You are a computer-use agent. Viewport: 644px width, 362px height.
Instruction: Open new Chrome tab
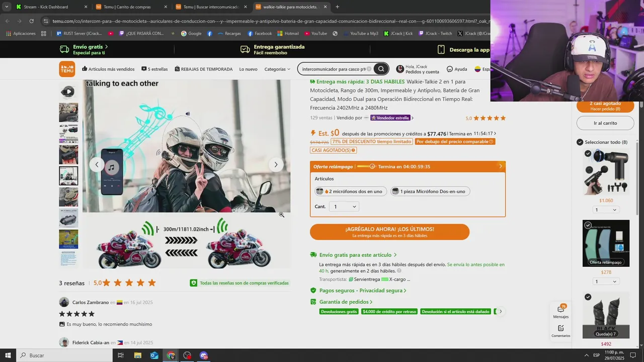(x=337, y=7)
